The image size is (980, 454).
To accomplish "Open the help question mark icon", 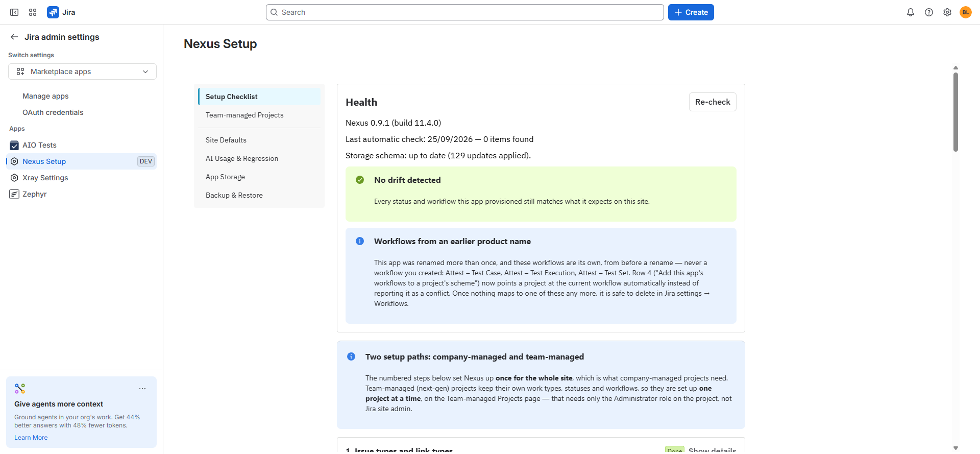I will 929,12.
